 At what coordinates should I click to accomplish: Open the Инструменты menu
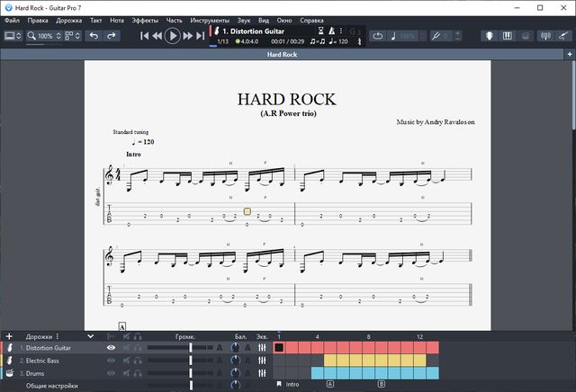point(209,19)
